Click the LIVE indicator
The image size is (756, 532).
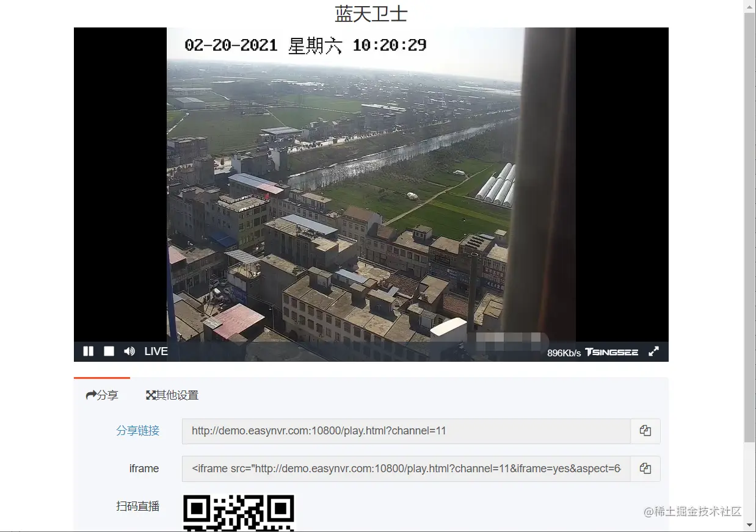(x=156, y=351)
